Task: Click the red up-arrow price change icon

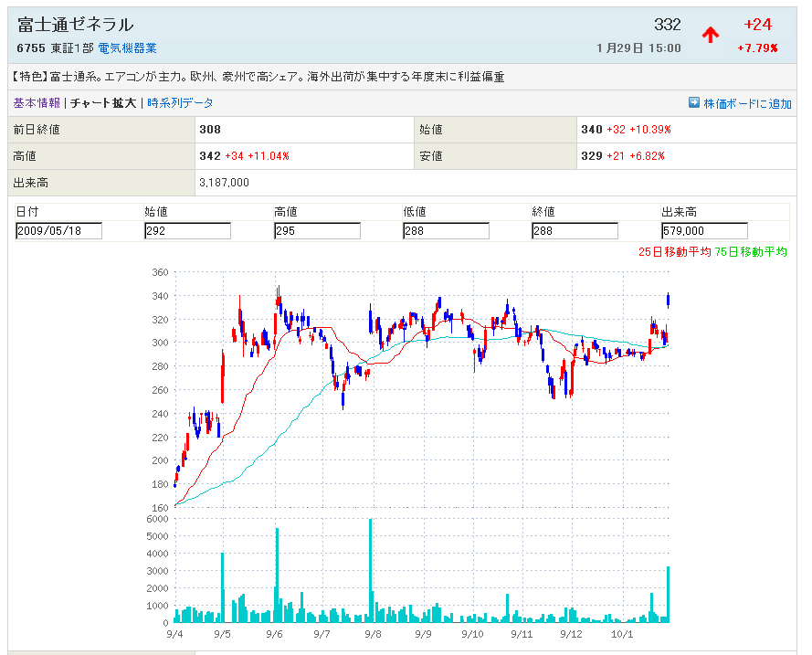Action: 711,35
